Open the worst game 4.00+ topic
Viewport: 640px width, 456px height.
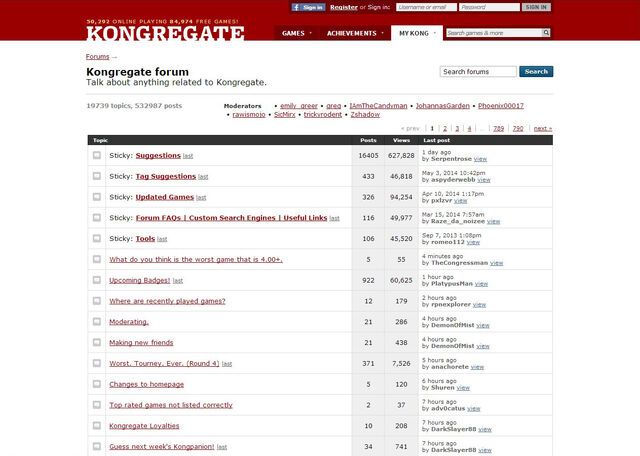click(196, 260)
